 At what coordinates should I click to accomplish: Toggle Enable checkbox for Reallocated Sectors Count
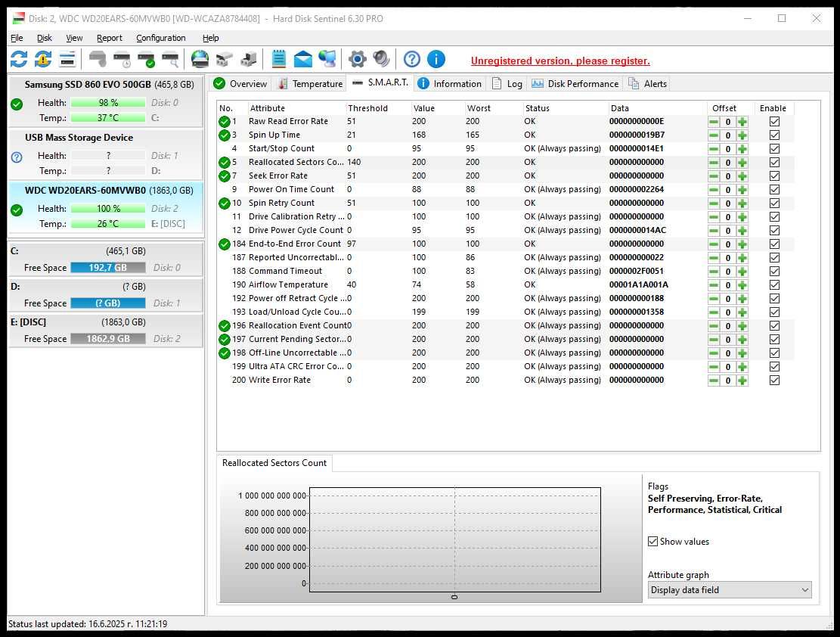click(x=774, y=163)
